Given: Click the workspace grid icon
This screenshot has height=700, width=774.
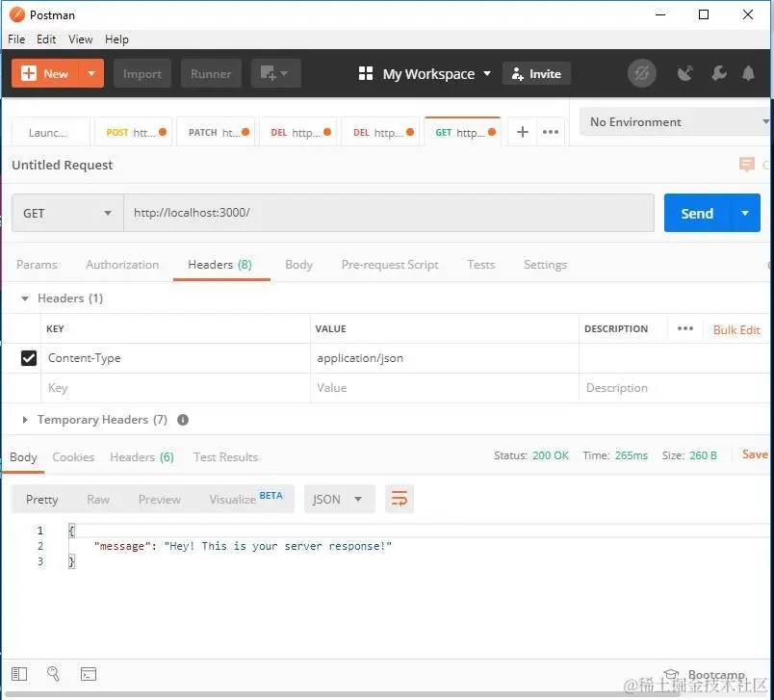Looking at the screenshot, I should (366, 73).
